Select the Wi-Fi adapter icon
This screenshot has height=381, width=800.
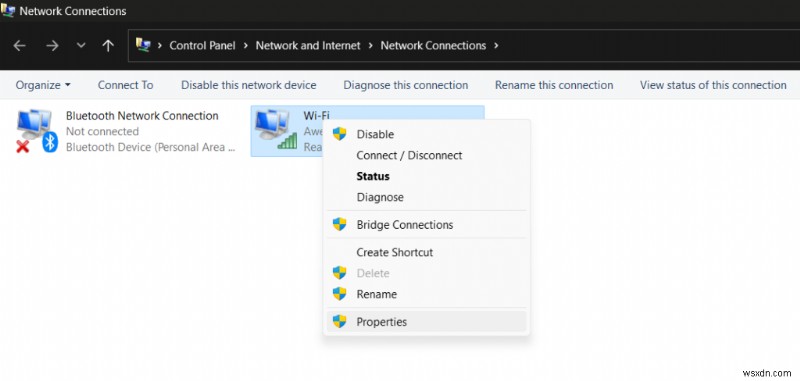point(276,129)
